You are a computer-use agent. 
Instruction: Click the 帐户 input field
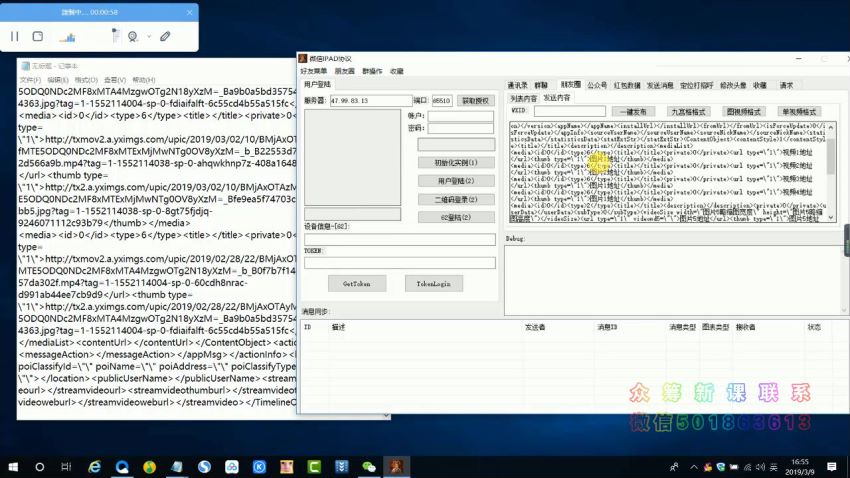460,116
